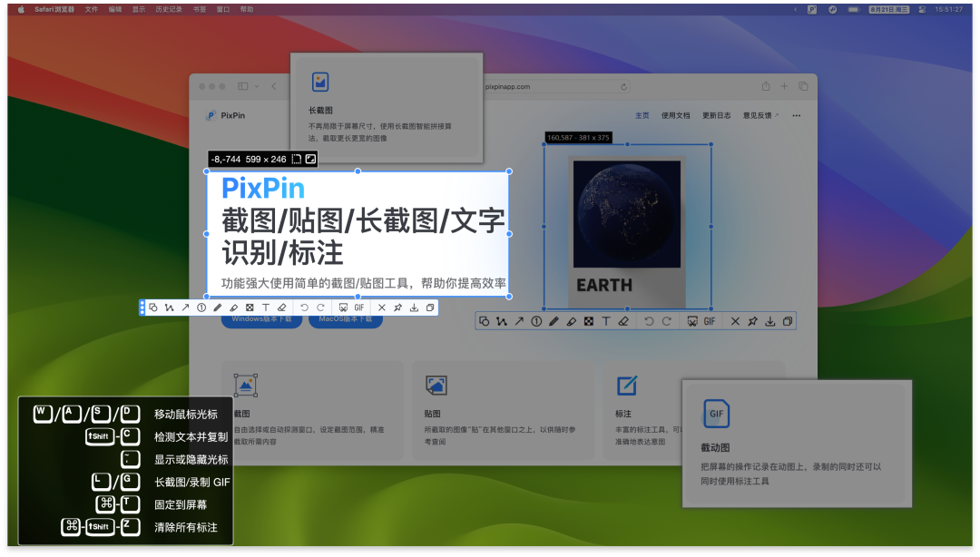Cancel capture with X in Earth toolbar
This screenshot has width=980, height=557.
tap(735, 321)
